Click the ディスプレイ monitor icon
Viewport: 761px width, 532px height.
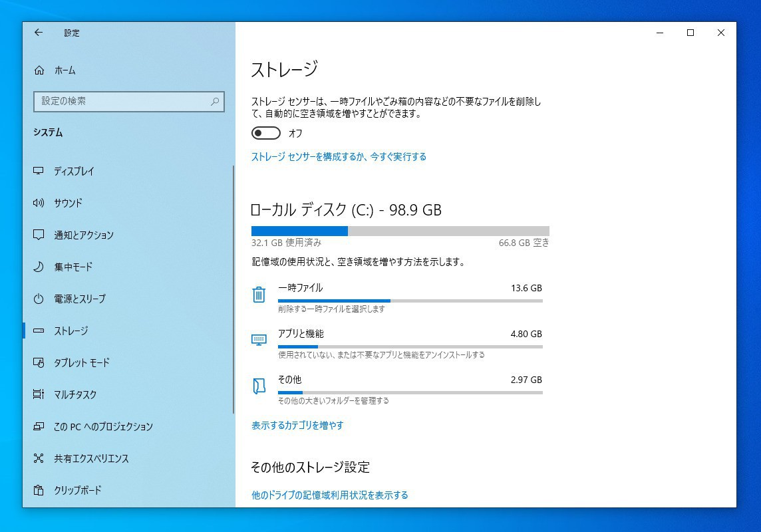tap(39, 171)
